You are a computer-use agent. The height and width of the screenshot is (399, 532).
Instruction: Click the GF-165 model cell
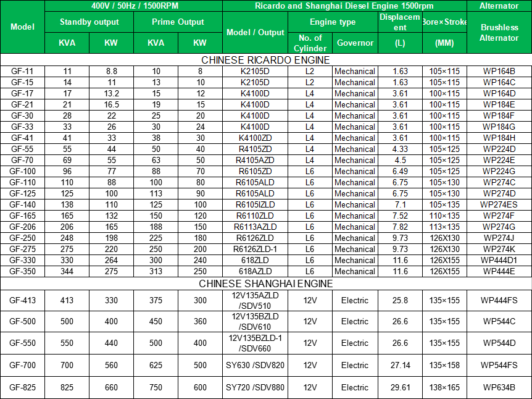point(22,216)
